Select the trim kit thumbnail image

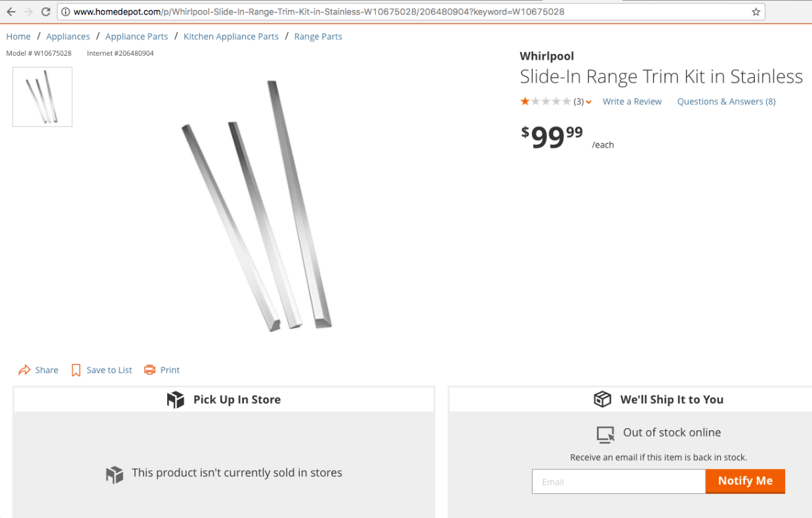[x=43, y=97]
